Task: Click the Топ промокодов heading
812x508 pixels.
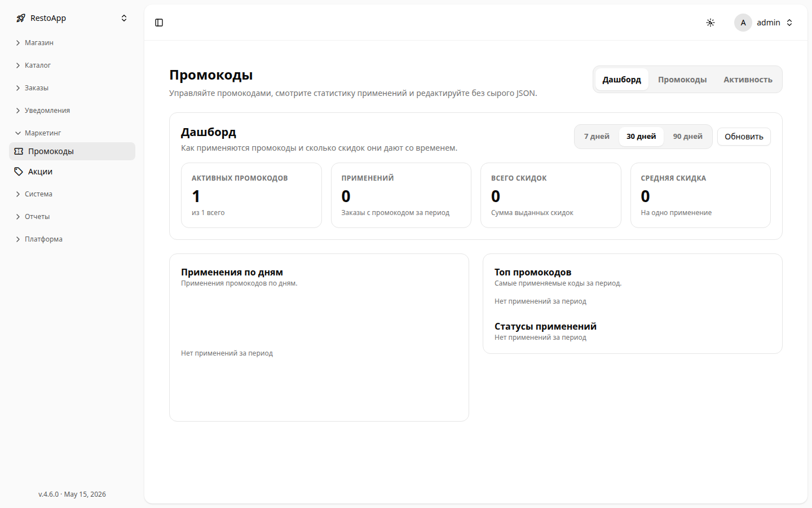Action: (533, 272)
